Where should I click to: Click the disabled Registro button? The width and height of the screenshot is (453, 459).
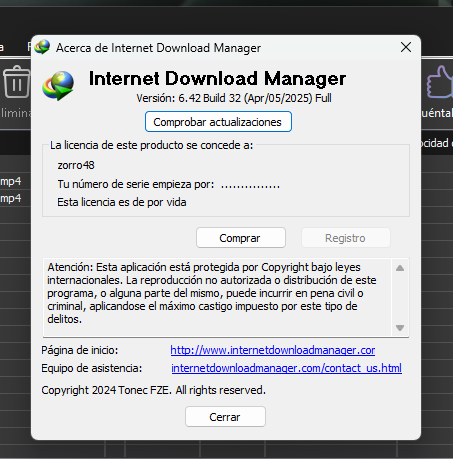click(346, 238)
